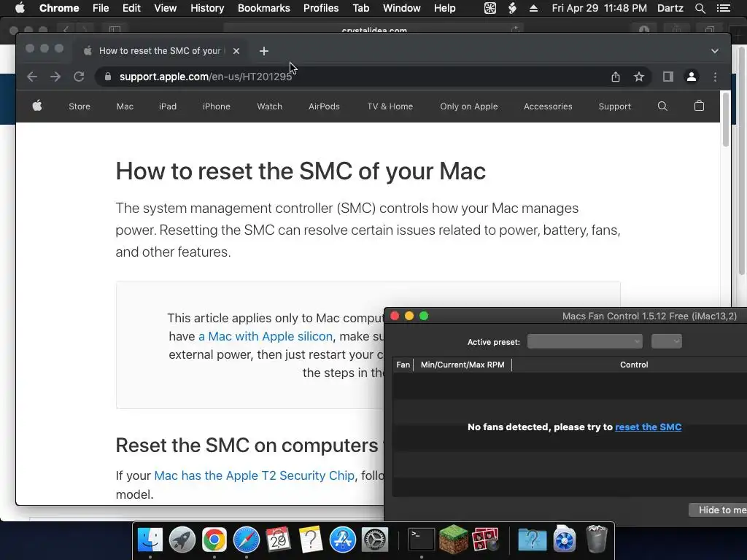Open Chrome side panel
The image size is (747, 560).
[668, 77]
